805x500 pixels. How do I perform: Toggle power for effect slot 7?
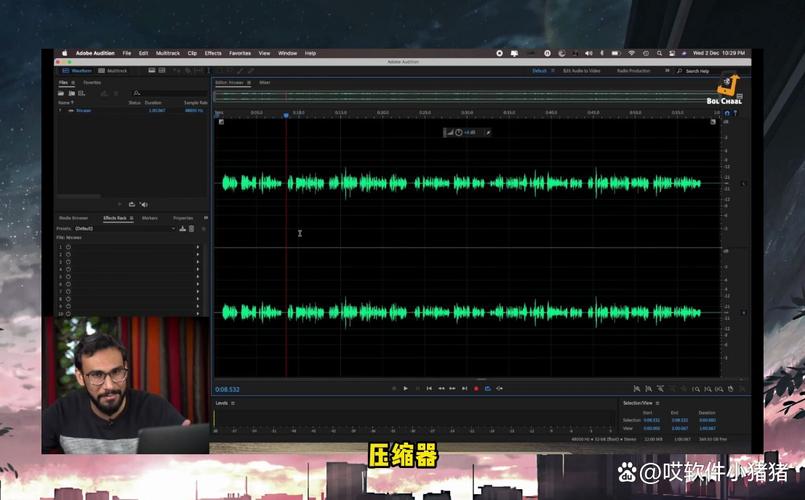click(68, 291)
